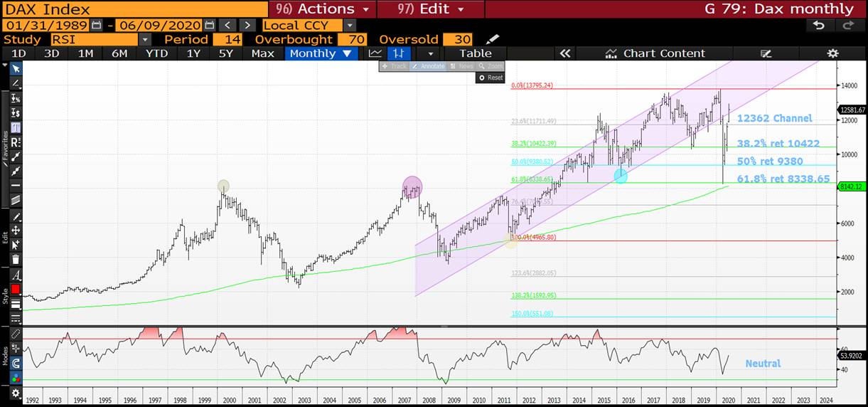This screenshot has width=868, height=407.
Task: Click the DAX Index security field
Action: coord(134,9)
